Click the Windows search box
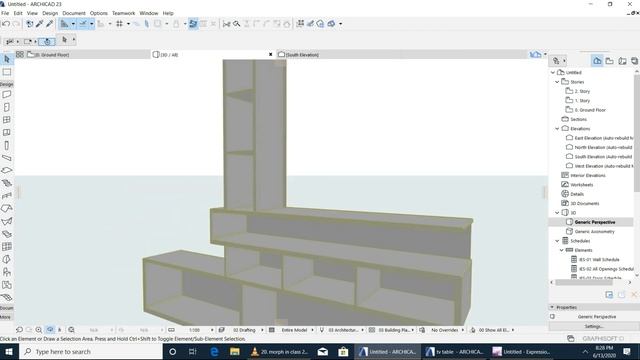This screenshot has height=360, width=640. (x=91, y=352)
